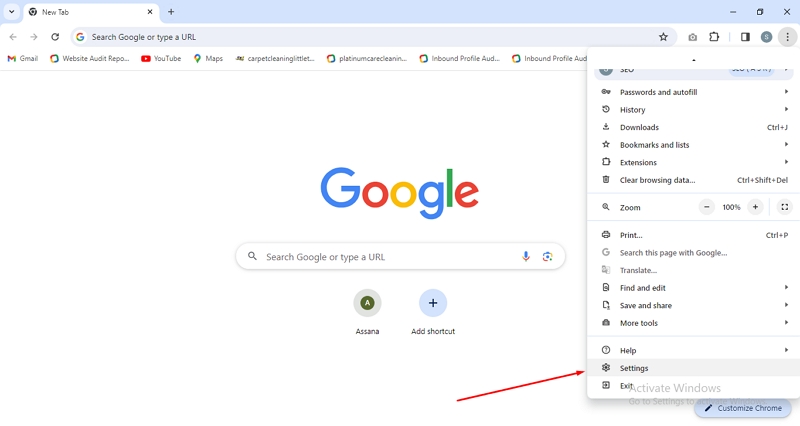Viewport: 800px width, 426px height.
Task: Click the toolbox icon beside More tools
Action: tap(606, 322)
